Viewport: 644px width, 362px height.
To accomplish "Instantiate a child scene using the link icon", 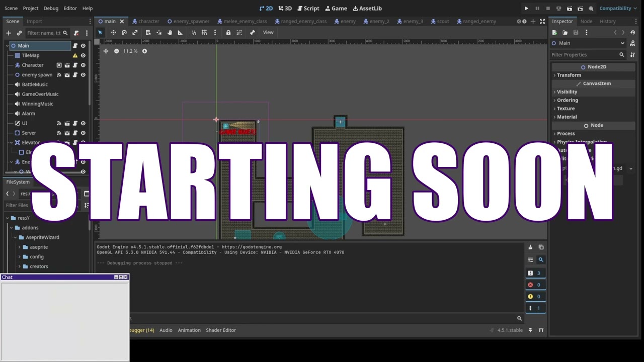I will (19, 33).
